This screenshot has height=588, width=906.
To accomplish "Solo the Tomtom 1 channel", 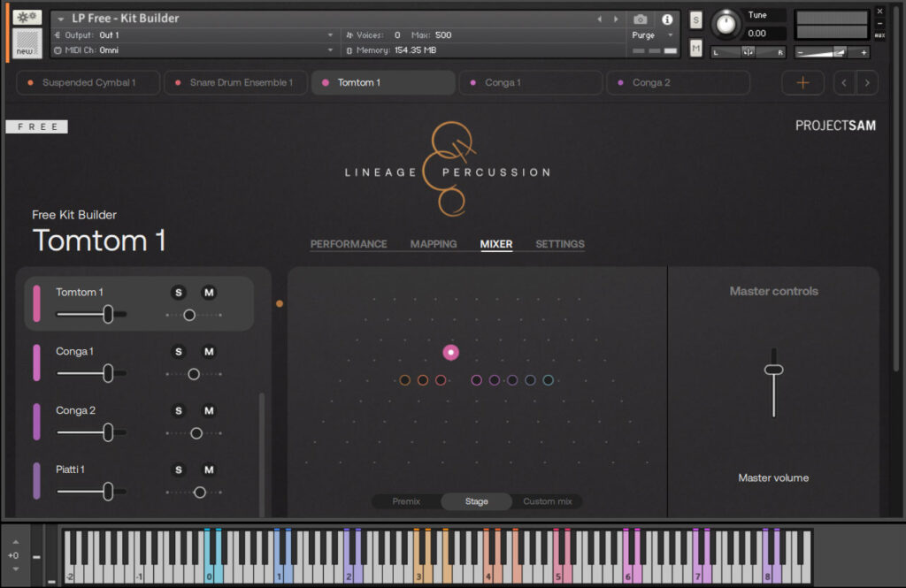I will coord(178,293).
